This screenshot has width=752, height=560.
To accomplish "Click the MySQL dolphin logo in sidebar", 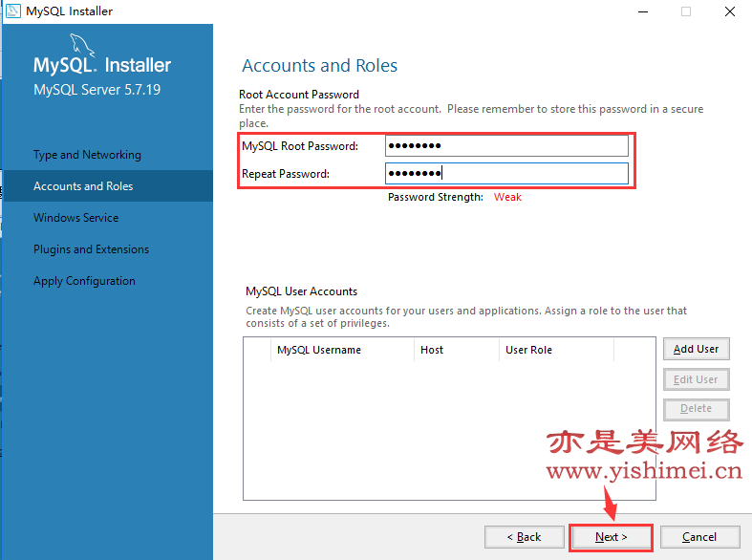I will [82, 45].
